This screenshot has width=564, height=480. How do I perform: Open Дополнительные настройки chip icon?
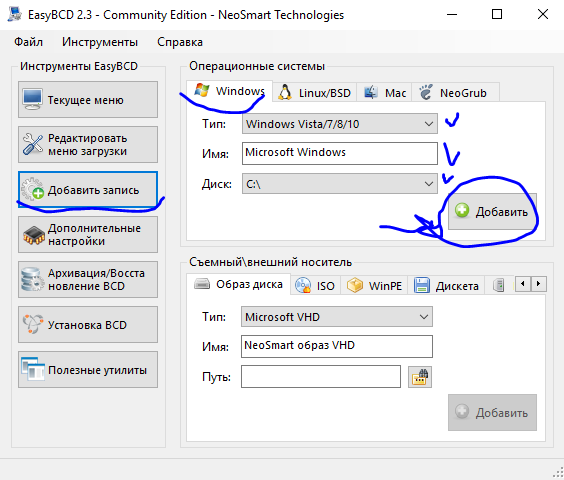point(33,235)
